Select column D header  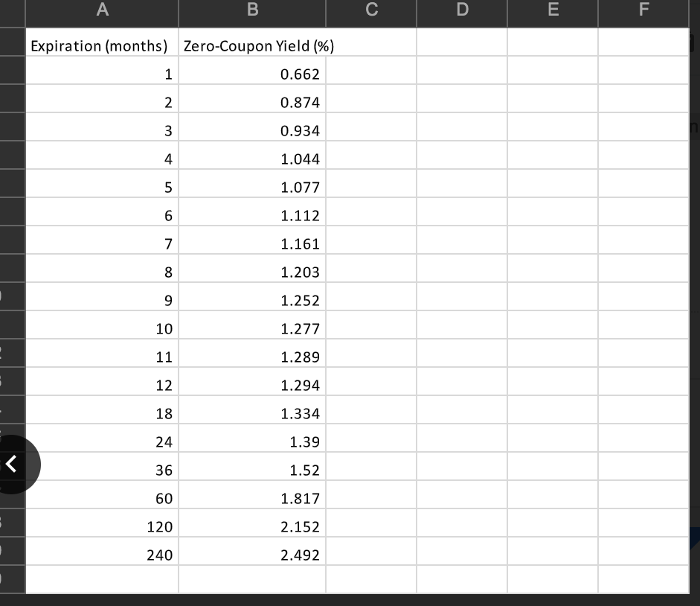pos(461,10)
